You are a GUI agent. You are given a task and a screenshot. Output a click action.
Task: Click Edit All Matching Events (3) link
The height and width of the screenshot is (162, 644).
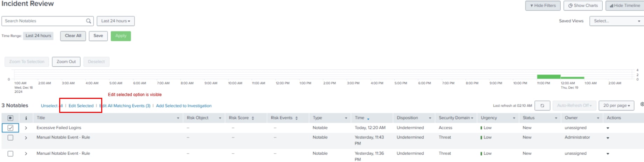click(x=125, y=106)
